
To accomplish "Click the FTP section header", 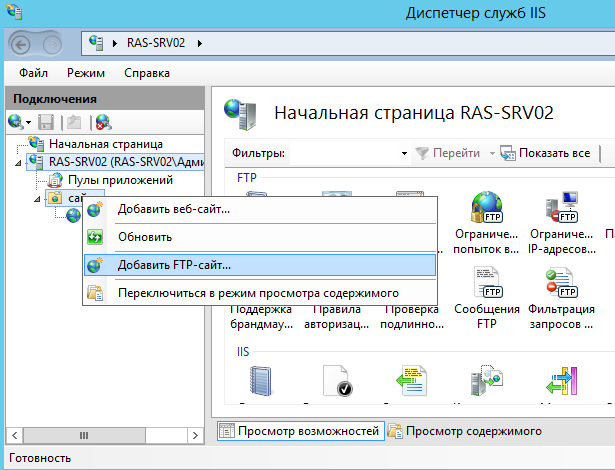I will 247,178.
